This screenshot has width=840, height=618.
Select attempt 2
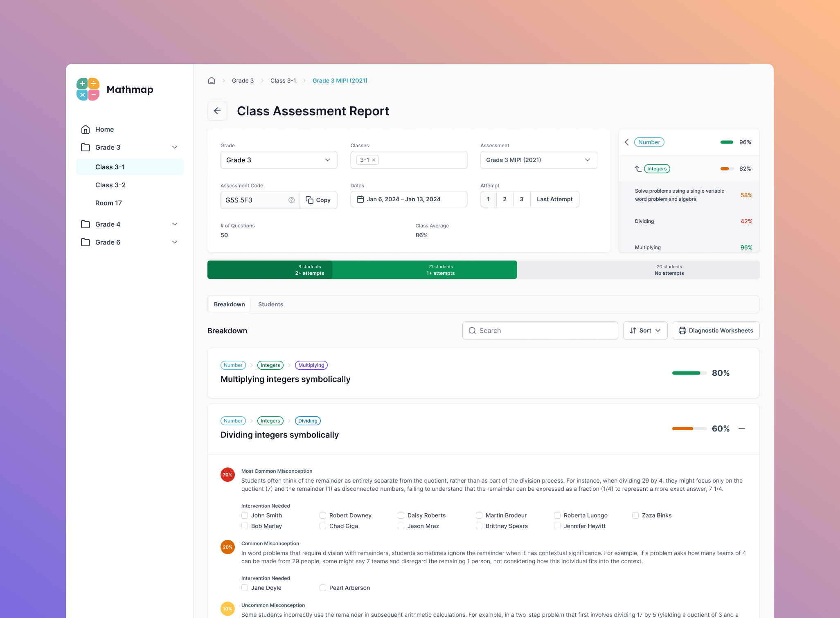[x=504, y=199]
